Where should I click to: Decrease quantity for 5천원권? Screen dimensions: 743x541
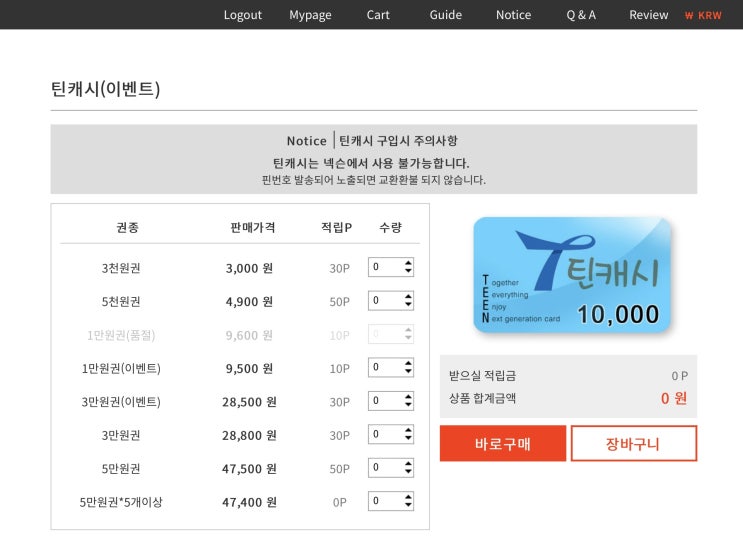coord(408,305)
